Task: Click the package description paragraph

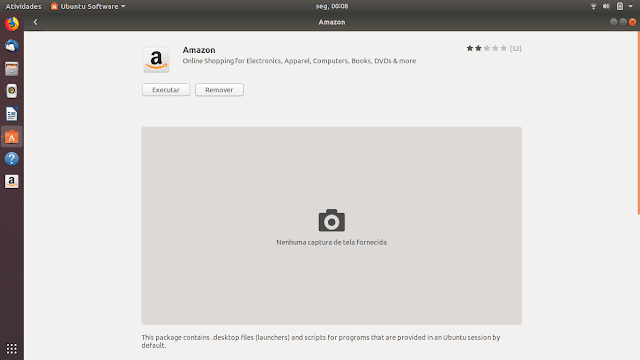Action: tap(321, 341)
